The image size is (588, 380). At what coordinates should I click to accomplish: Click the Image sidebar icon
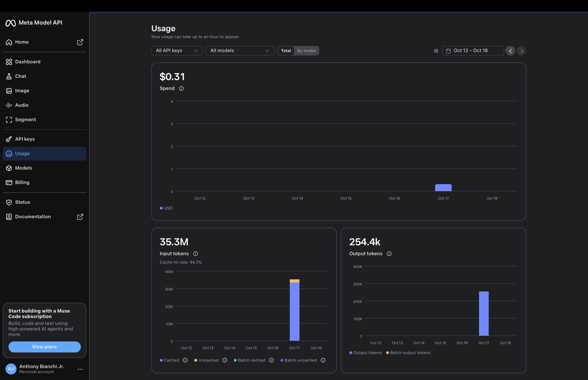pyautogui.click(x=9, y=91)
